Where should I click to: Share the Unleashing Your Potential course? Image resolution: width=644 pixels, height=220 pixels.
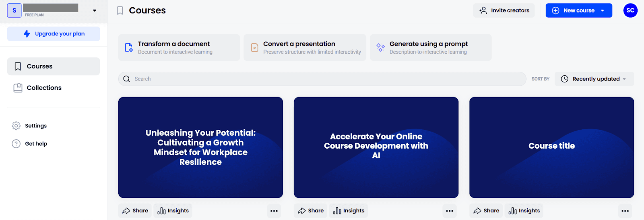pos(135,211)
